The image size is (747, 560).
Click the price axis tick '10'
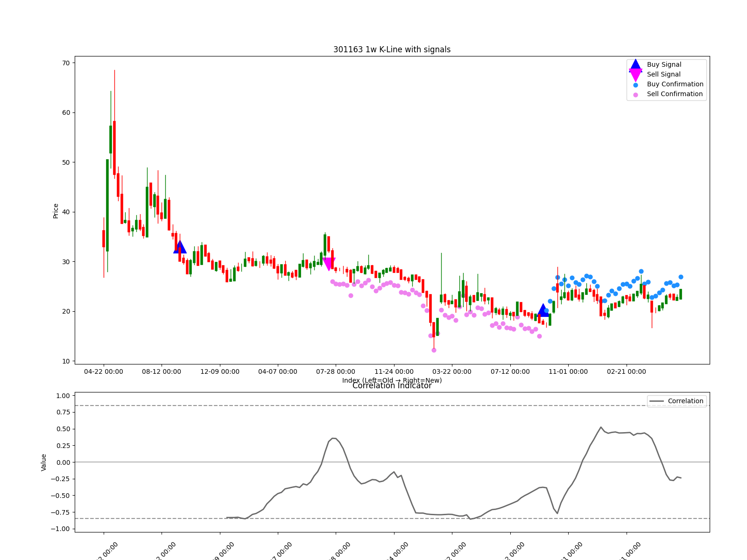66,361
